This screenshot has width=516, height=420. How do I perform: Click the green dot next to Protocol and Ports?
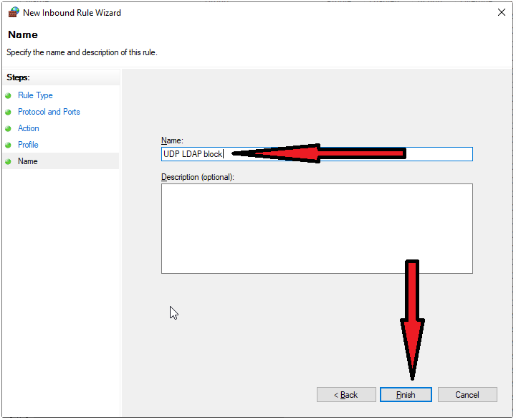9,112
